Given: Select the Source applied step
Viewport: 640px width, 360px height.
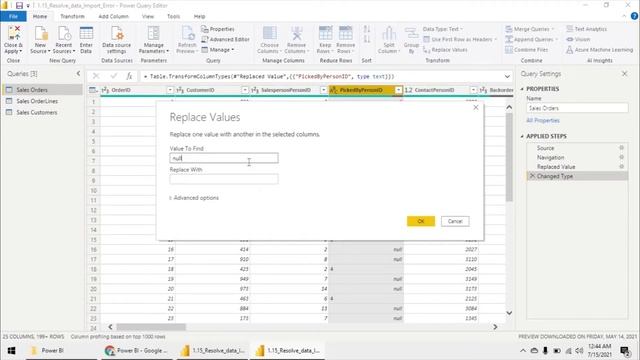Looking at the screenshot, I should tap(577, 148).
